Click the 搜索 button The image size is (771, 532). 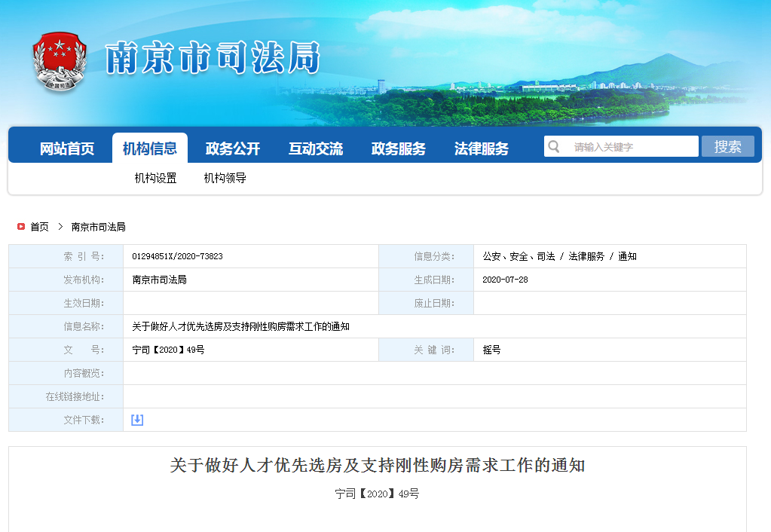pyautogui.click(x=727, y=146)
